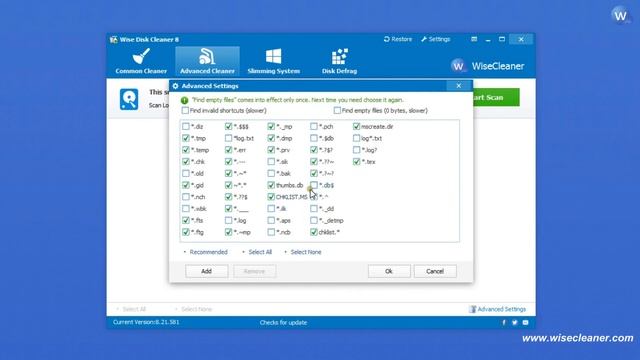This screenshot has height=360, width=640.
Task: Uncheck the *.fts extension
Action: click(186, 220)
